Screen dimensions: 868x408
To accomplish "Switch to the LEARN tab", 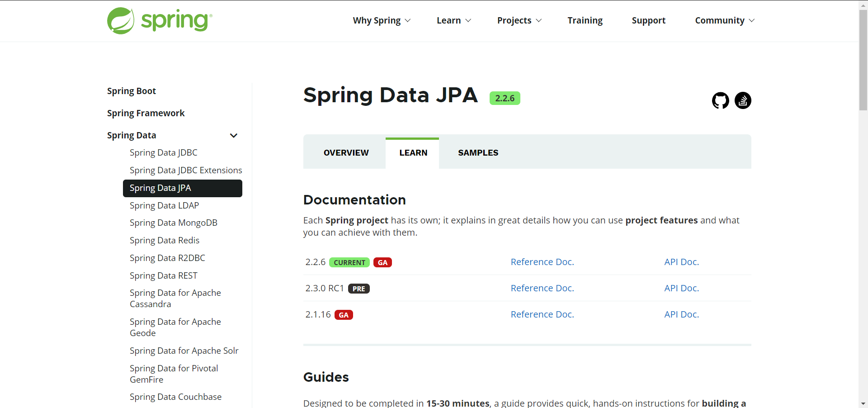I will [413, 153].
